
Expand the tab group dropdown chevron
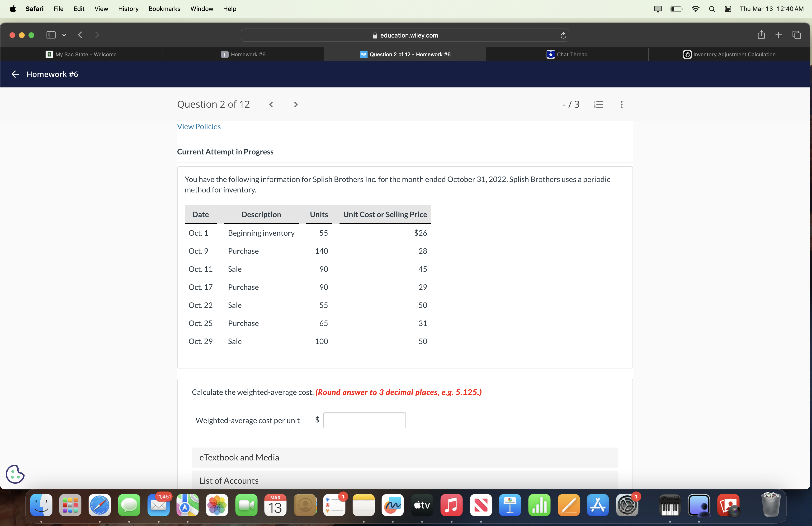pyautogui.click(x=64, y=35)
